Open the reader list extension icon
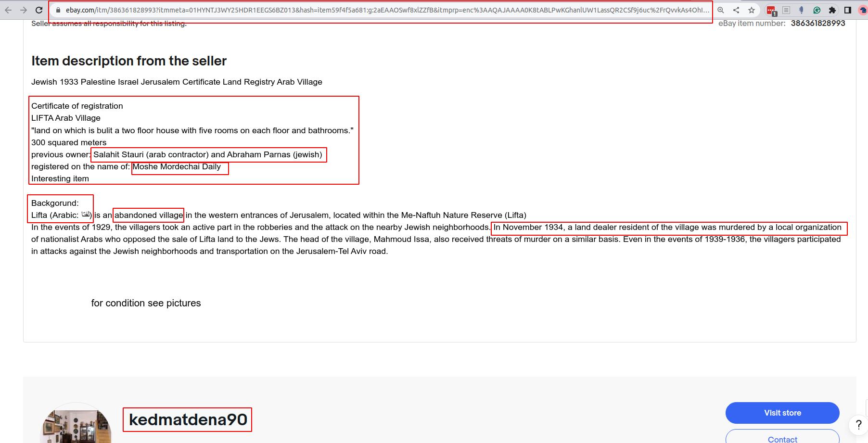 pos(786,10)
